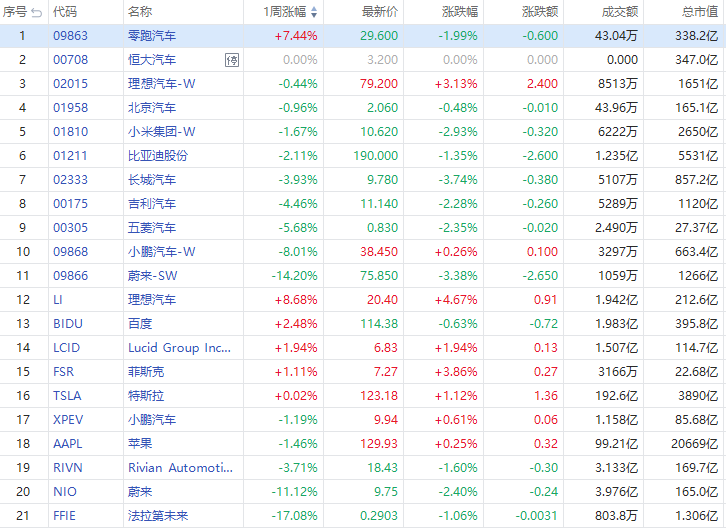Sort by 涨跌幅 column header
Viewport: 726px width, 530px height.
click(460, 12)
